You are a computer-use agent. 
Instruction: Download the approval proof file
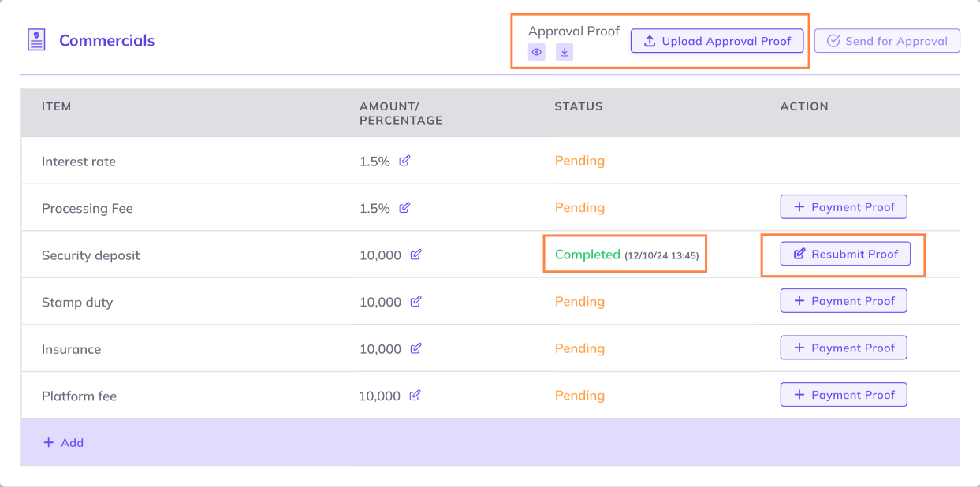pyautogui.click(x=565, y=53)
